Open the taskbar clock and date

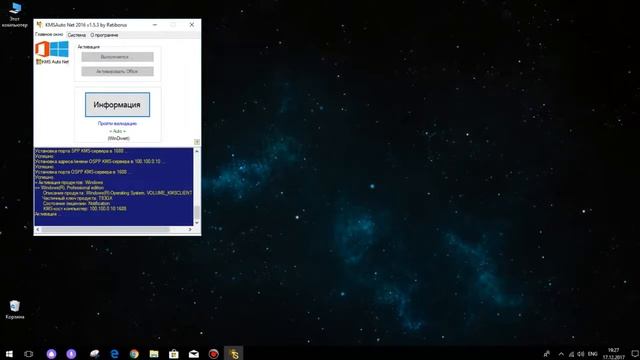pos(613,354)
